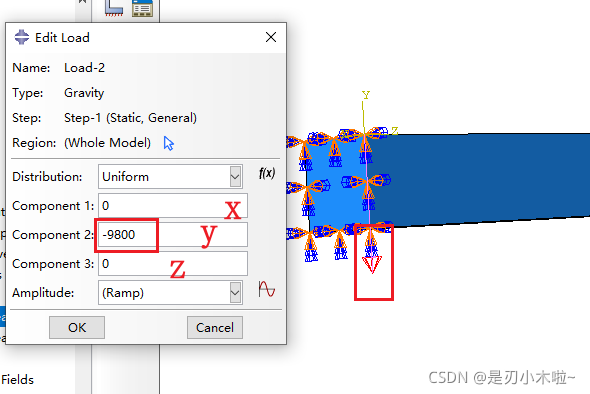Click the light blue fixed-end face of the beam
Screen dimensions: 590x394
tap(337, 184)
